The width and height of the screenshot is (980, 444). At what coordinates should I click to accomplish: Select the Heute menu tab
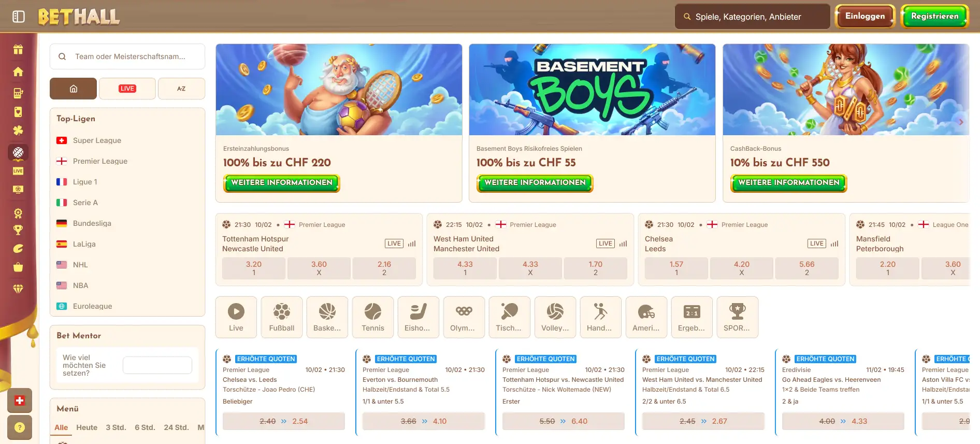tap(87, 427)
